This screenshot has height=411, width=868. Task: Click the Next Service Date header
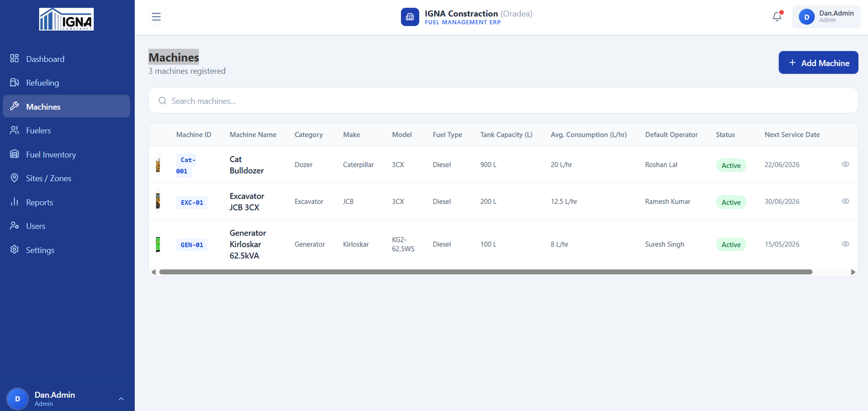click(792, 134)
